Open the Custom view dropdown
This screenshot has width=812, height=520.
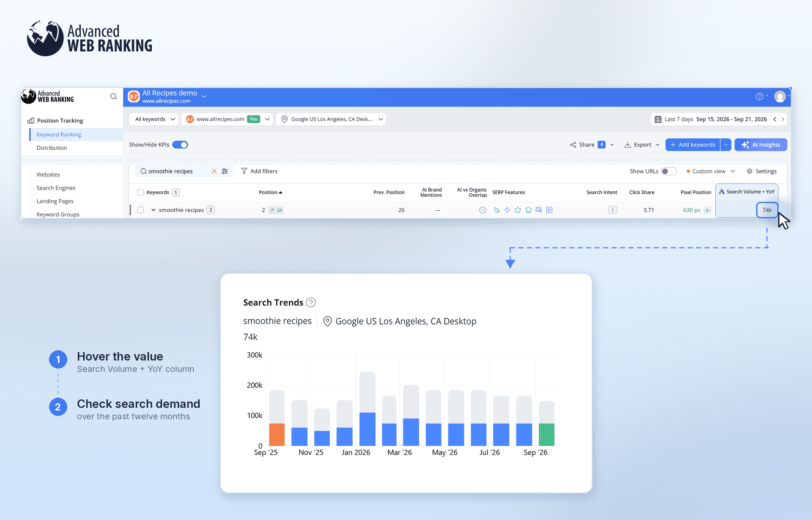click(x=710, y=171)
